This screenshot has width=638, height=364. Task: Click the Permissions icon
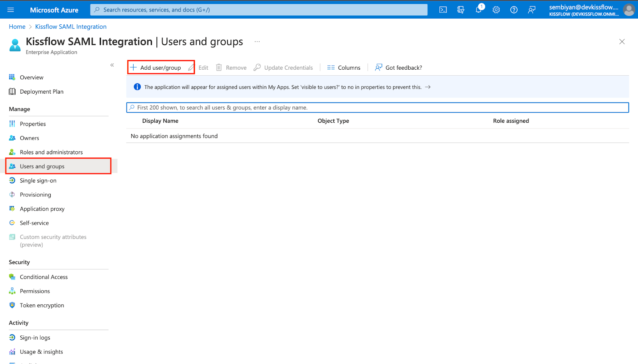(x=12, y=291)
